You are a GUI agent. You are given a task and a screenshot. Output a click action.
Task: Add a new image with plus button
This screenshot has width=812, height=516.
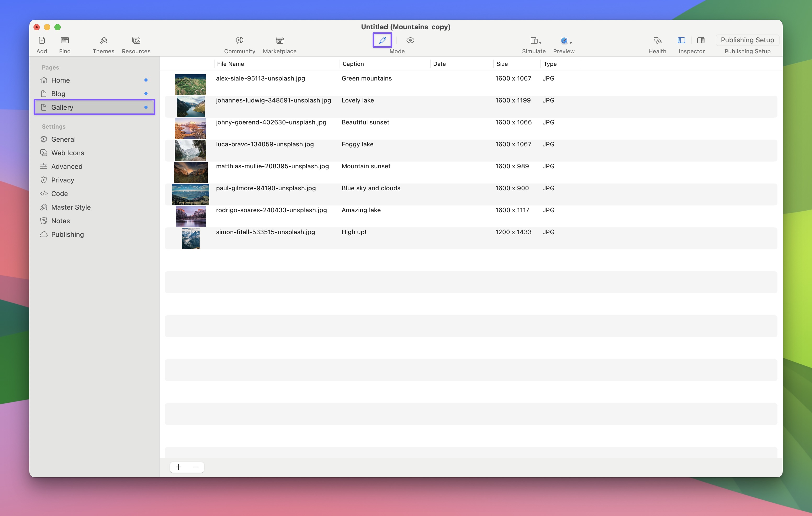pyautogui.click(x=178, y=467)
